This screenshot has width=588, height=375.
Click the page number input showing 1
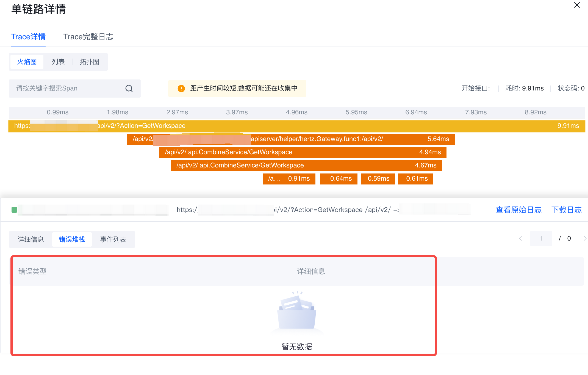(x=541, y=239)
